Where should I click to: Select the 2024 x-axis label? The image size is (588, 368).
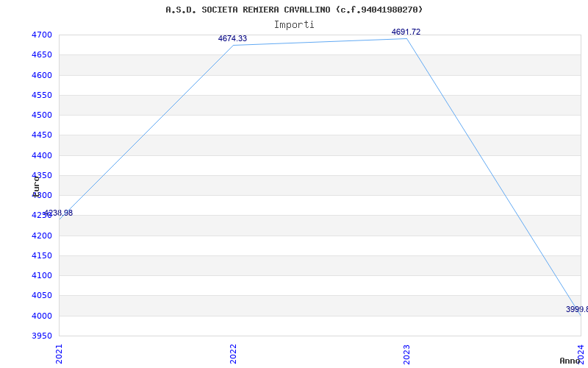[581, 354]
